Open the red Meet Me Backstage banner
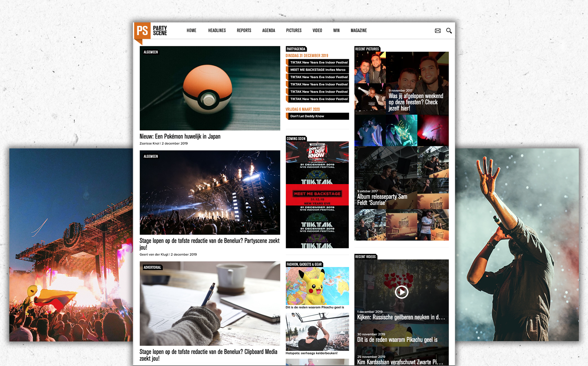This screenshot has width=588, height=366. [x=317, y=195]
